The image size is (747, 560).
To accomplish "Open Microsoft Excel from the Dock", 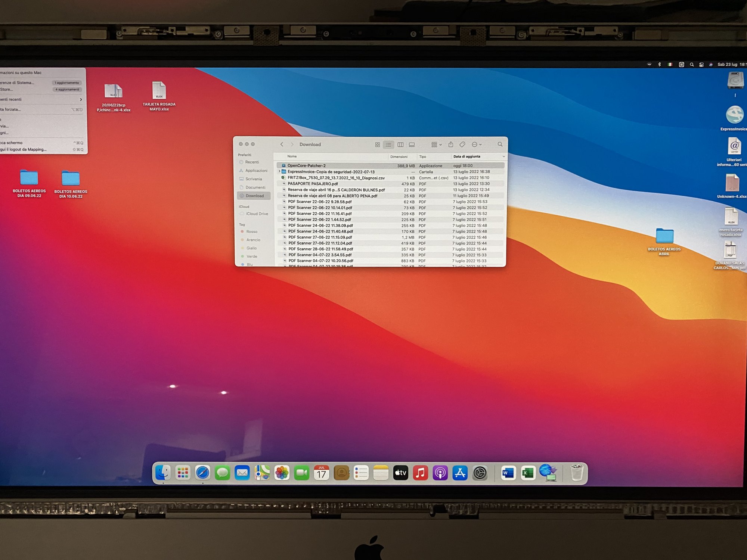I will pyautogui.click(x=528, y=473).
